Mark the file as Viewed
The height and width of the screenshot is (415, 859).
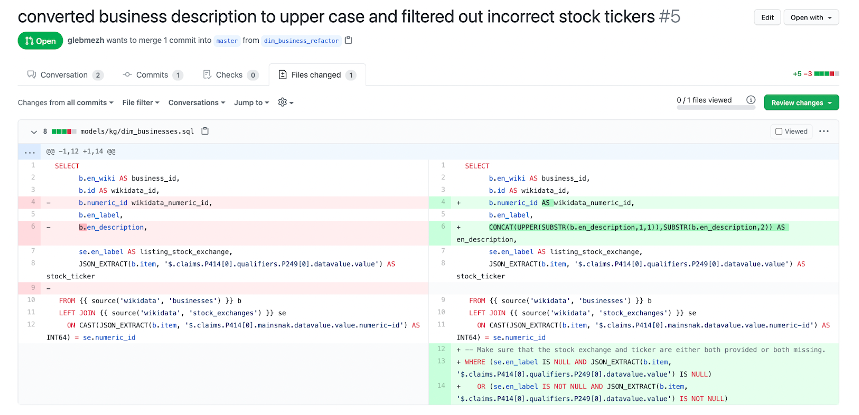click(791, 131)
